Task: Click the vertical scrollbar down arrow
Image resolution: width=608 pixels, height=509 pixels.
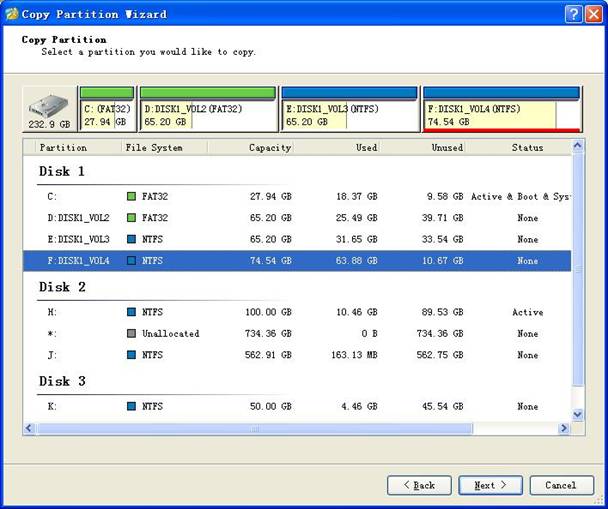Action: click(577, 414)
